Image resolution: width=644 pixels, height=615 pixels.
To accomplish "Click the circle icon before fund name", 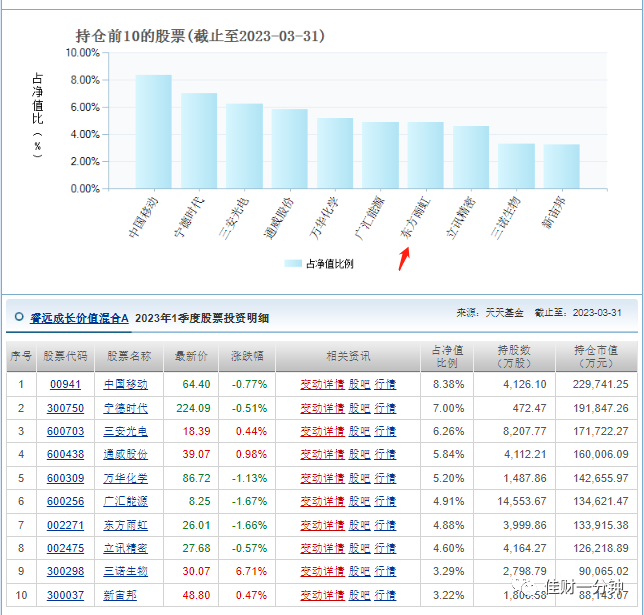I will coord(19,317).
